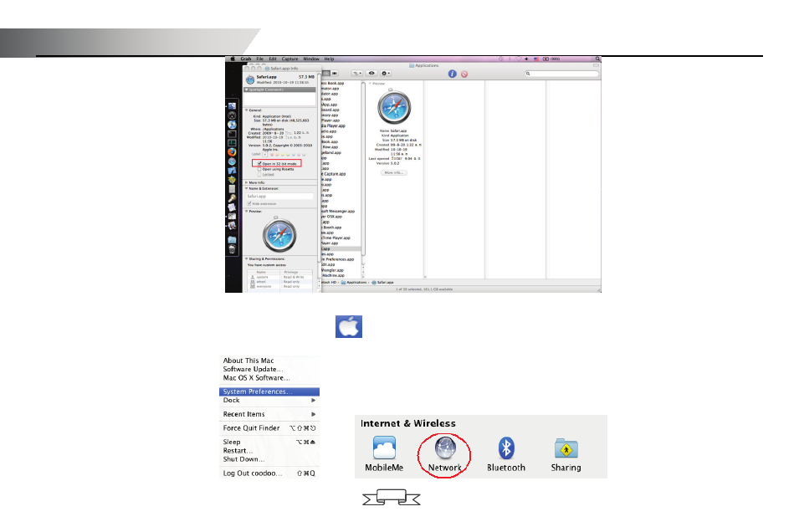This screenshot has width=799, height=532.
Task: Click Applications folder in the path bar
Action: (x=354, y=282)
